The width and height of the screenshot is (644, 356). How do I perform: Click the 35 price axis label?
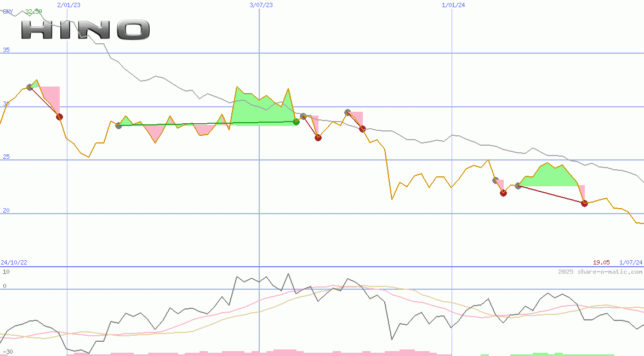(x=7, y=50)
